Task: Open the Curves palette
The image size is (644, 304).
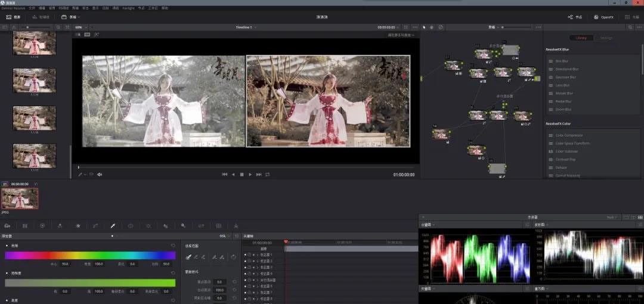Action: pos(95,226)
